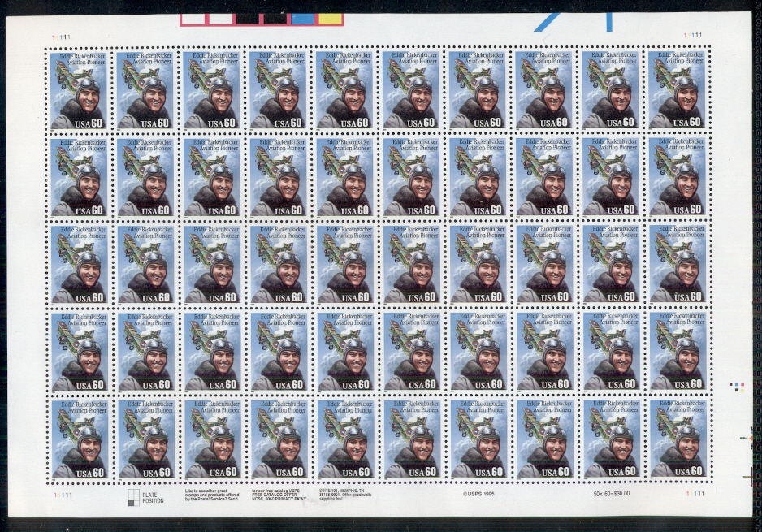Click the yellow color bar swatch in top margin
Image resolution: width=762 pixels, height=532 pixels.
point(331,19)
